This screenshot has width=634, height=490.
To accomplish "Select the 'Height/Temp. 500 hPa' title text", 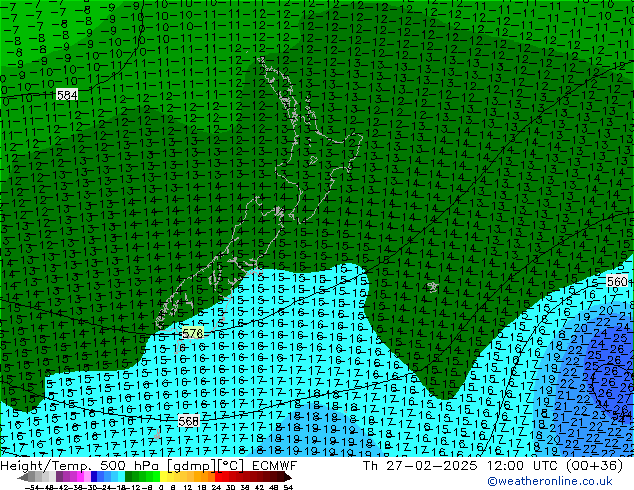I will click(x=81, y=466).
